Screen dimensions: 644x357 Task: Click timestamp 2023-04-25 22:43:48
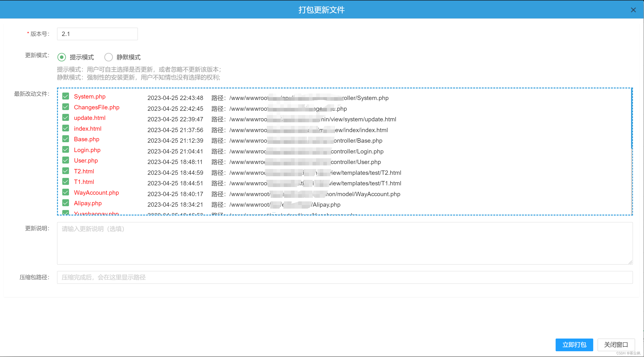click(x=175, y=98)
